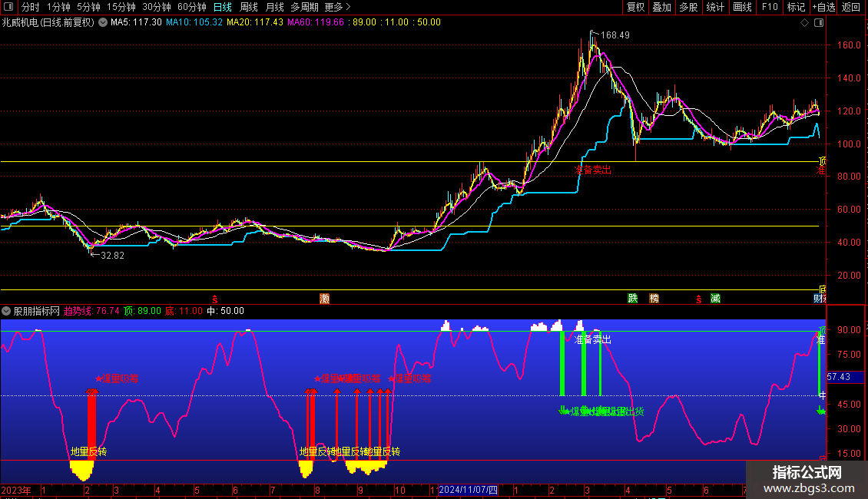The width and height of the screenshot is (868, 499).
Task: Toggle the left sidebar panel icon
Action: tap(8, 7)
